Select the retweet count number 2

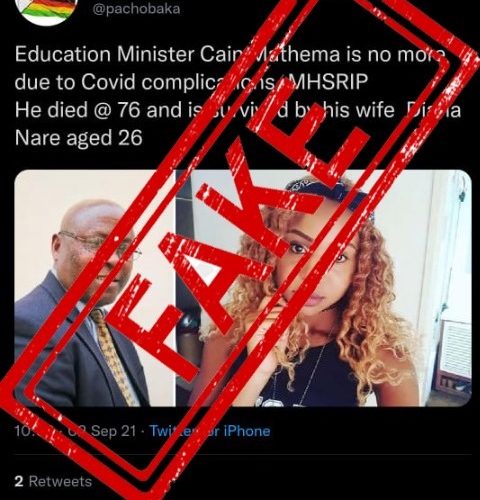19,481
